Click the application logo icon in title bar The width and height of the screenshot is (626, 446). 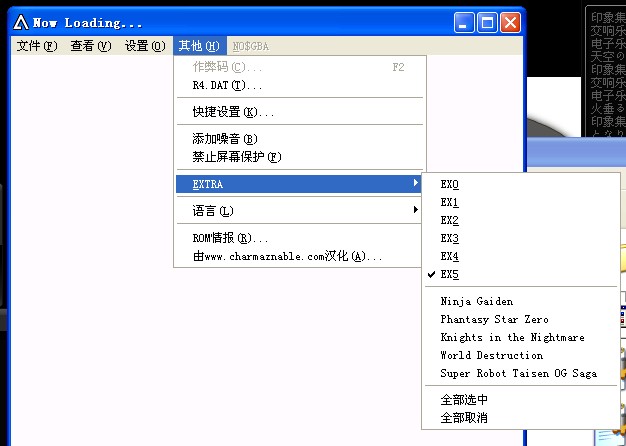point(21,22)
